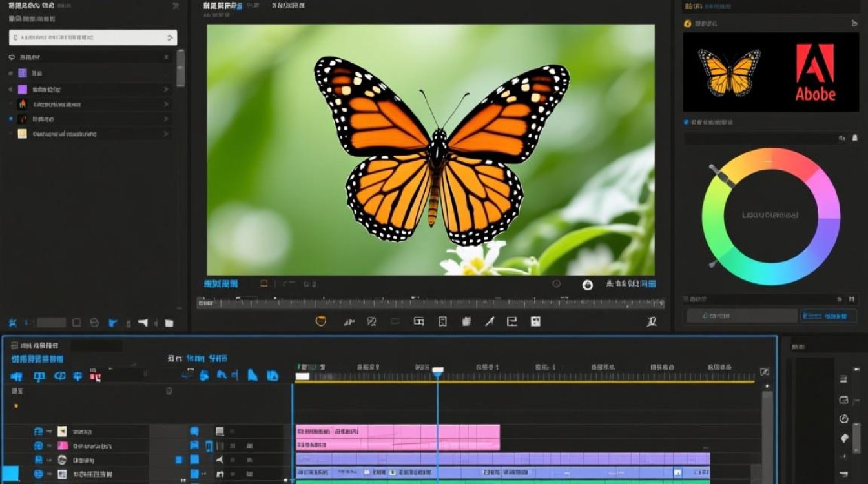Toggle the blue dot beside the fourth project item
Image resolution: width=868 pixels, height=484 pixels.
[x=10, y=119]
